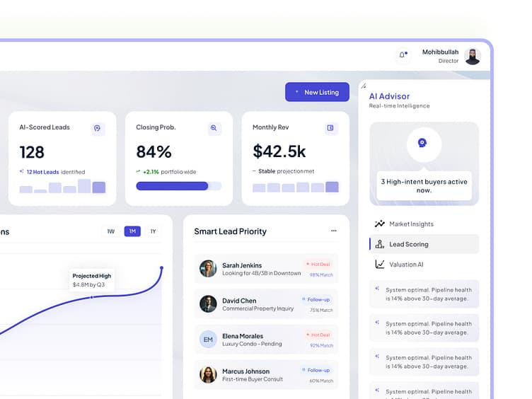Click the 128 leads count value
This screenshot has height=399, width=532.
click(x=32, y=152)
